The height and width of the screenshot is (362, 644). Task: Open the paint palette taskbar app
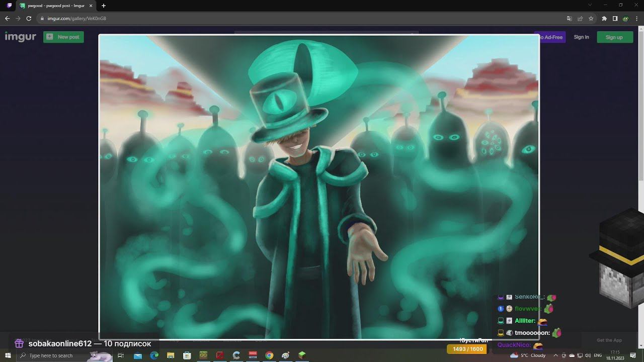(286, 355)
